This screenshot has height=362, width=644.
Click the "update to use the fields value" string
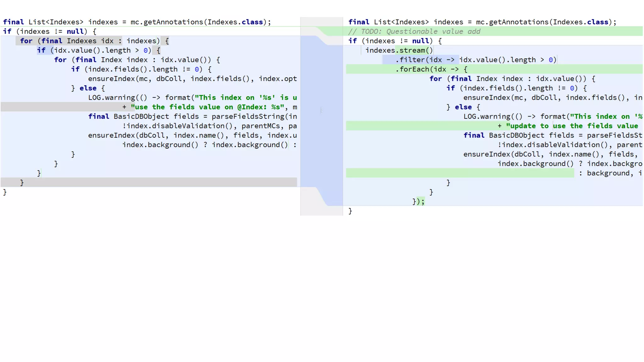click(x=572, y=126)
